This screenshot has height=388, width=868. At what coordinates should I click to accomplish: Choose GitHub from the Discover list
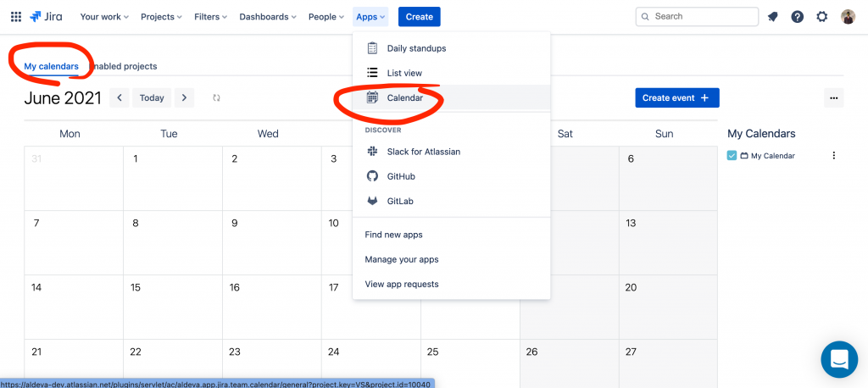[x=451, y=176]
